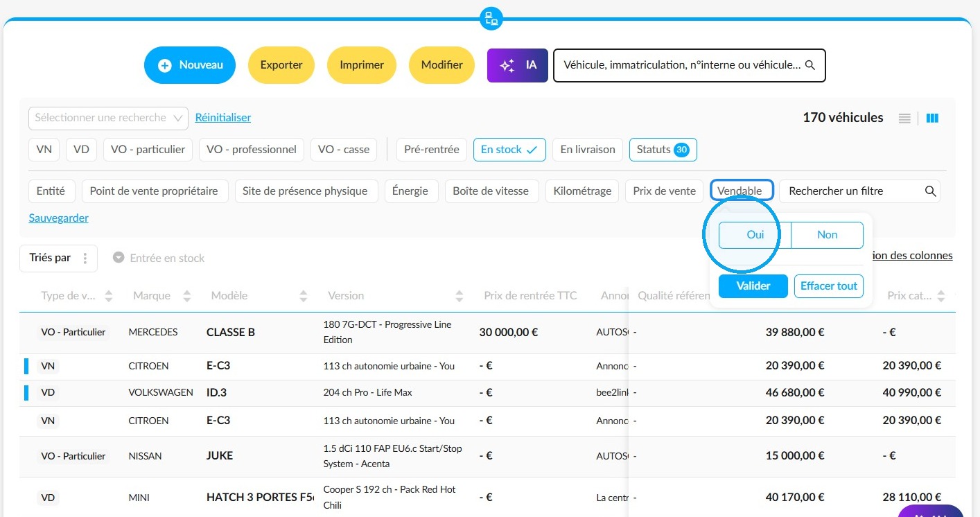Select Non in Vendable filter
Screen dimensions: 980x517
[827, 235]
